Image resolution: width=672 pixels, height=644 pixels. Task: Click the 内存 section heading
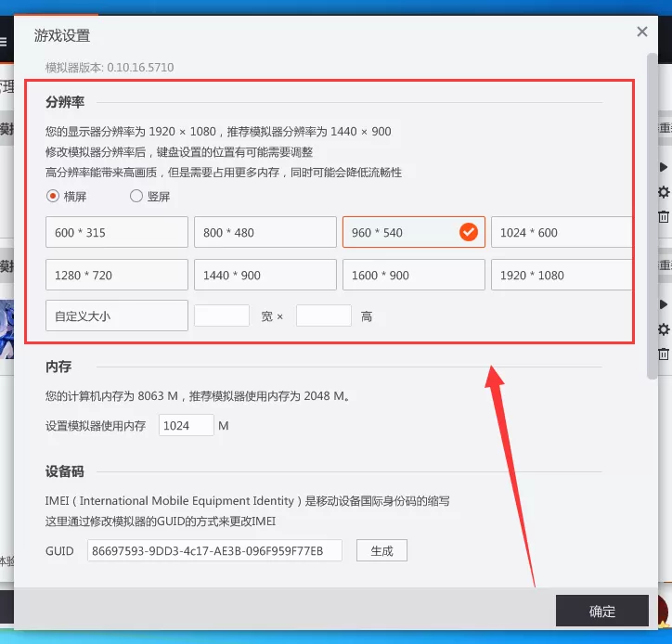[x=58, y=367]
